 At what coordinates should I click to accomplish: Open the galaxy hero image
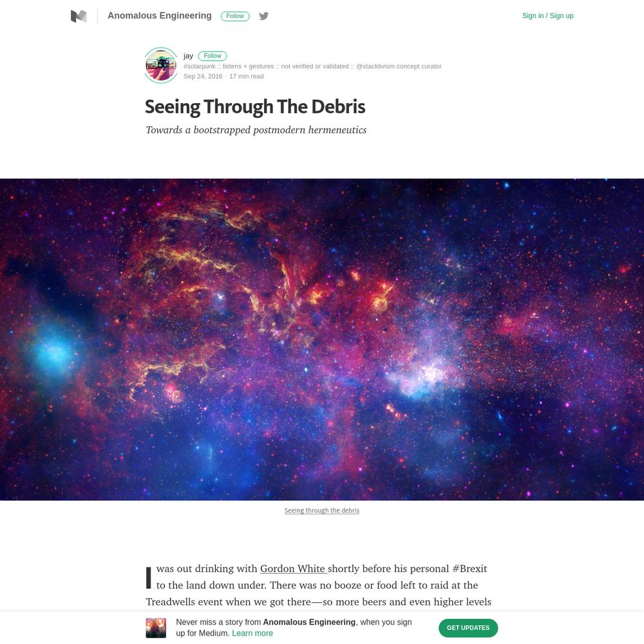tap(322, 339)
